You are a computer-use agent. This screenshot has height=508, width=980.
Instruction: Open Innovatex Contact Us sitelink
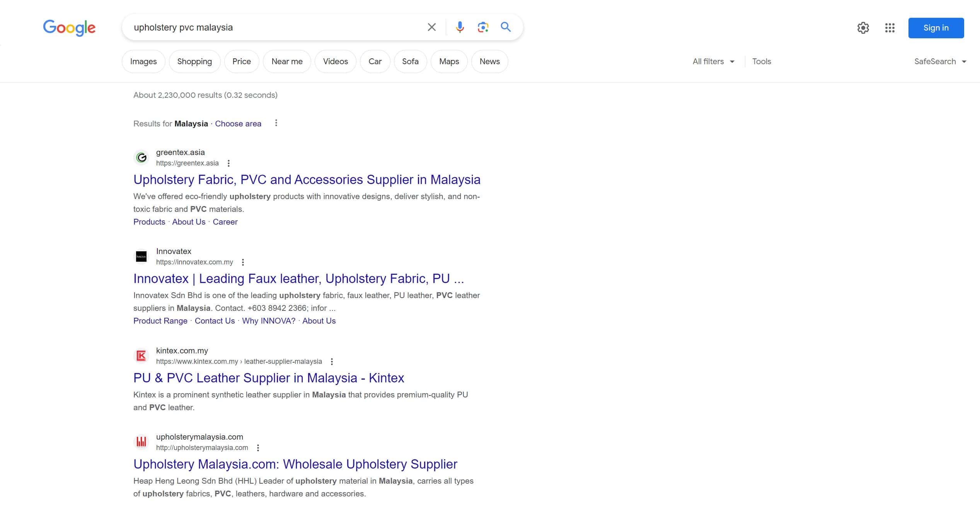pos(215,321)
